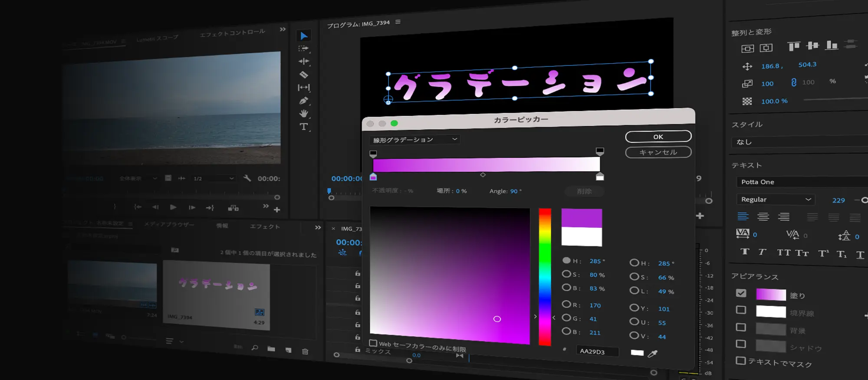
Task: Switch to the エフェクトコントロール tab
Action: [232, 33]
